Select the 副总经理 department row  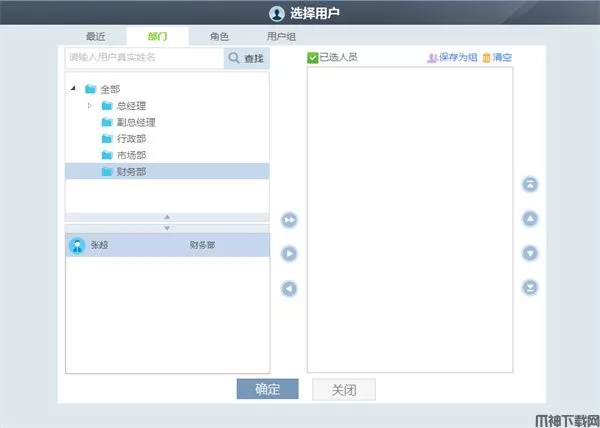click(x=167, y=122)
